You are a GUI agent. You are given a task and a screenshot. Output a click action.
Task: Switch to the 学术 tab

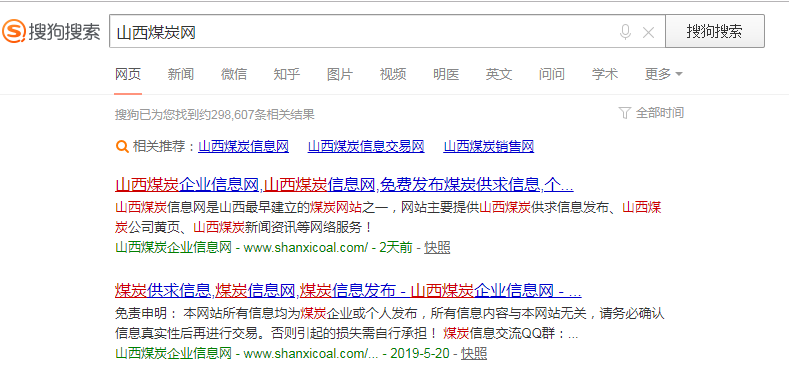(605, 74)
